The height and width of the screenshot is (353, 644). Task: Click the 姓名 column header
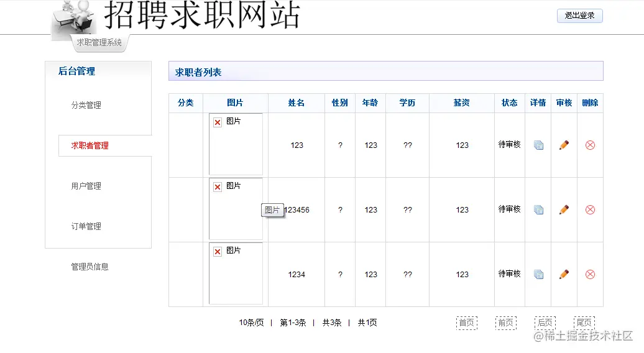pos(297,103)
